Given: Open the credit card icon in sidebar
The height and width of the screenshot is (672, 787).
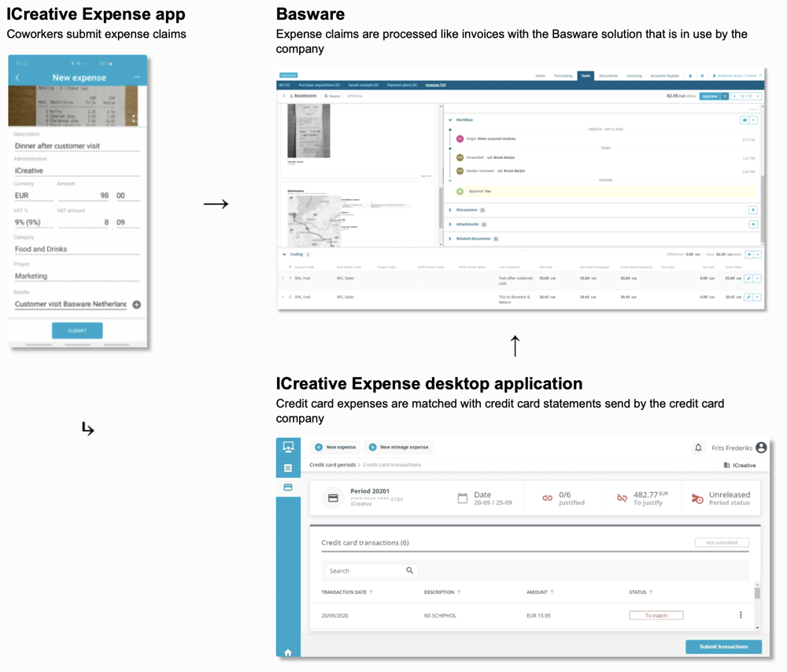Looking at the screenshot, I should tap(288, 487).
